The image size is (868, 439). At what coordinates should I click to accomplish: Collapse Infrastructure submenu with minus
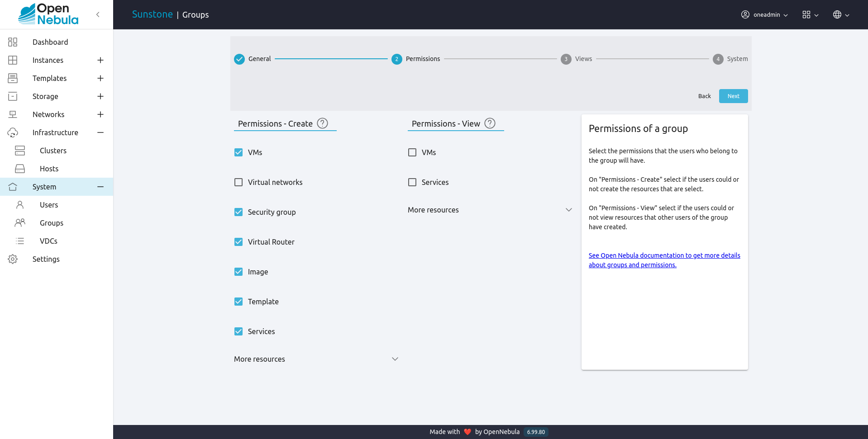[100, 132]
